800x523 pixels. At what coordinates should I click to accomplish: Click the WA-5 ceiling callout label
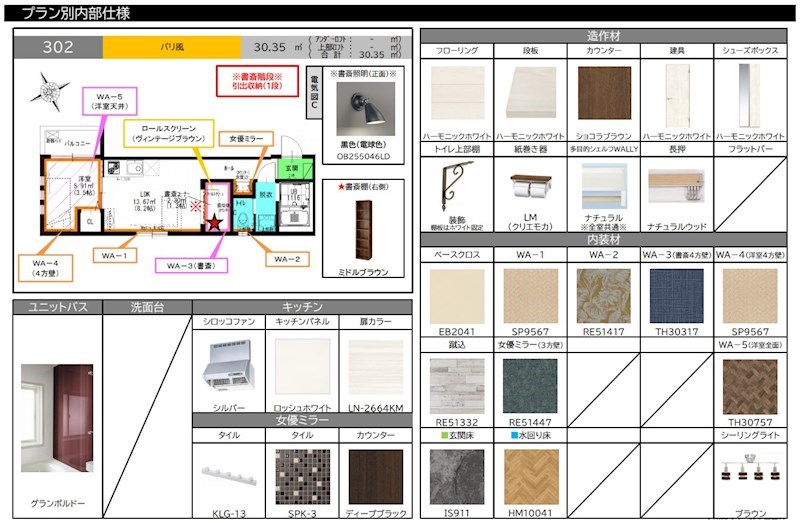click(109, 102)
